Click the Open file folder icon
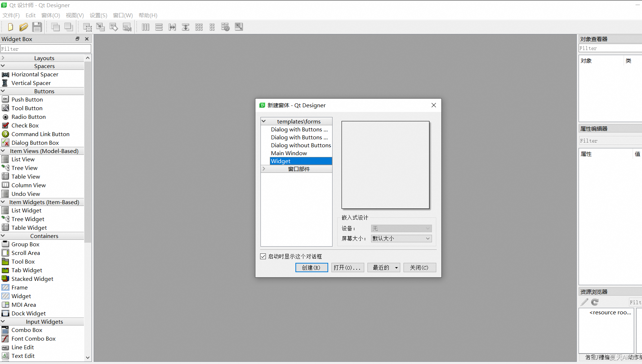Screen dimensions: 642x364 coord(23,27)
